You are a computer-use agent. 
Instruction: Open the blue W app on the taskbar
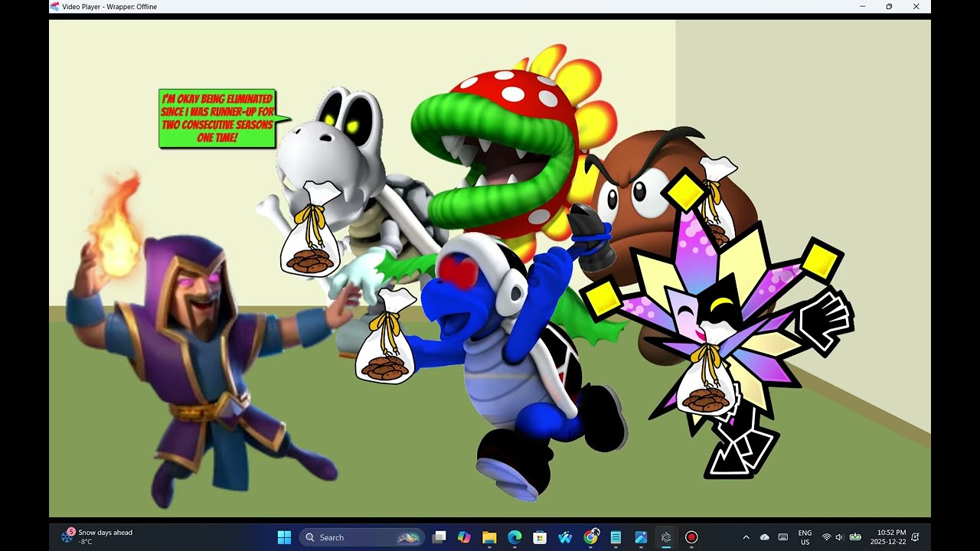(565, 537)
